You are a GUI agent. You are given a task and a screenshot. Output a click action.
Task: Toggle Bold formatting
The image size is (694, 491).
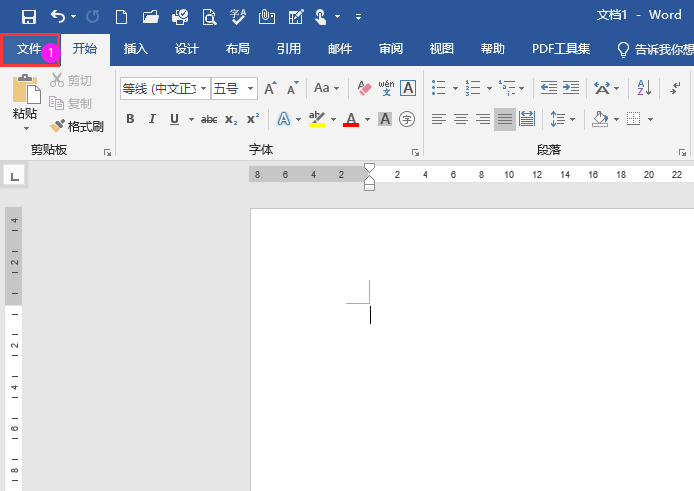click(130, 120)
